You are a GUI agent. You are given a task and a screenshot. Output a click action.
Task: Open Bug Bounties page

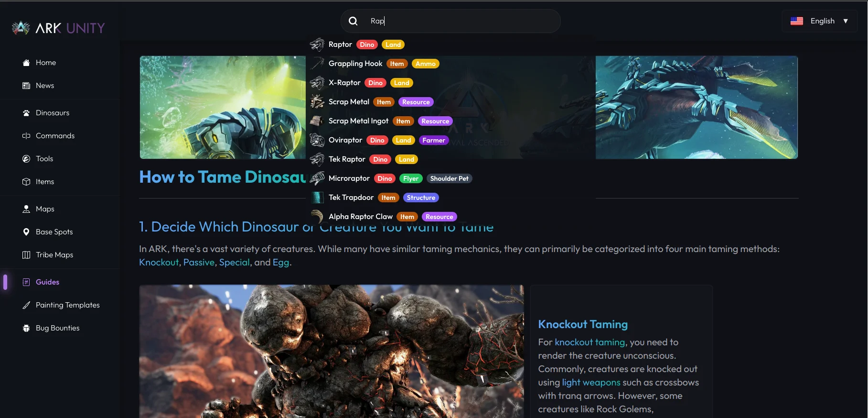pos(58,328)
